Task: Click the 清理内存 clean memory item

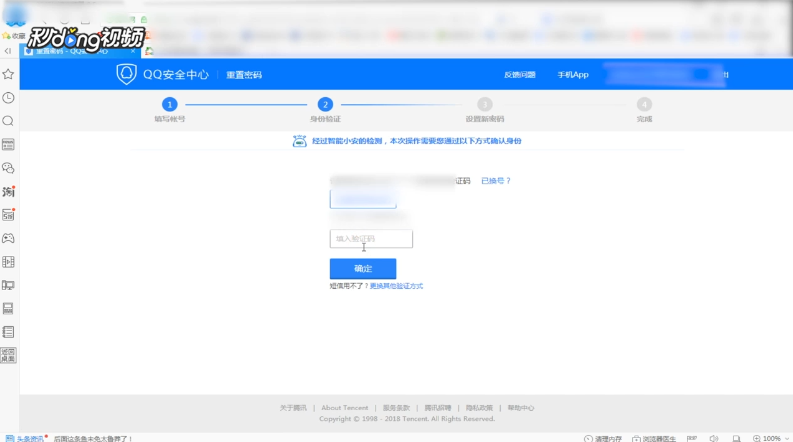Action: click(603, 438)
